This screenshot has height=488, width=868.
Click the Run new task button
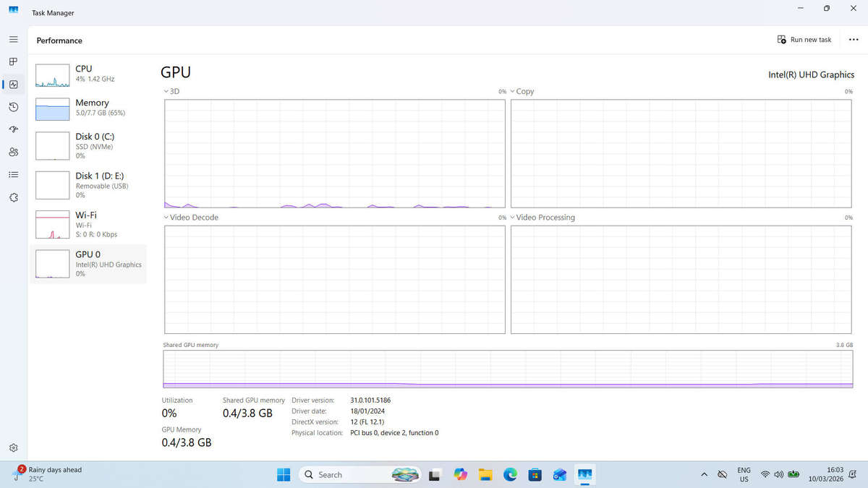pos(804,40)
